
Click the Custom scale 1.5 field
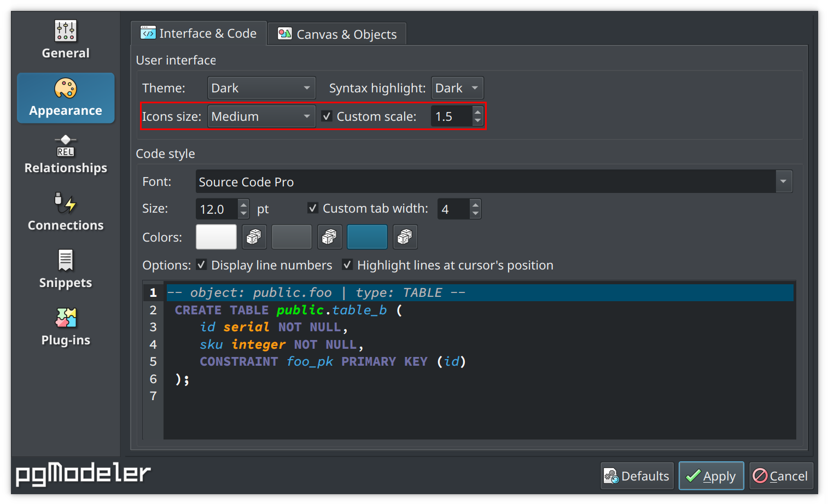tap(451, 116)
